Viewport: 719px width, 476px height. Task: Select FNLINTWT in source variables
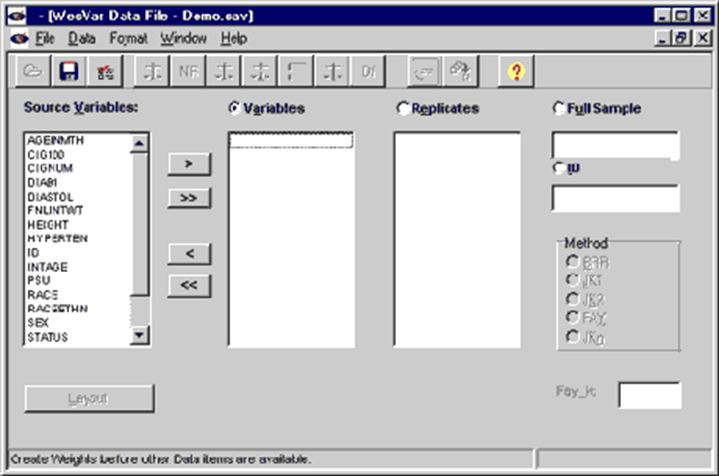[55, 210]
